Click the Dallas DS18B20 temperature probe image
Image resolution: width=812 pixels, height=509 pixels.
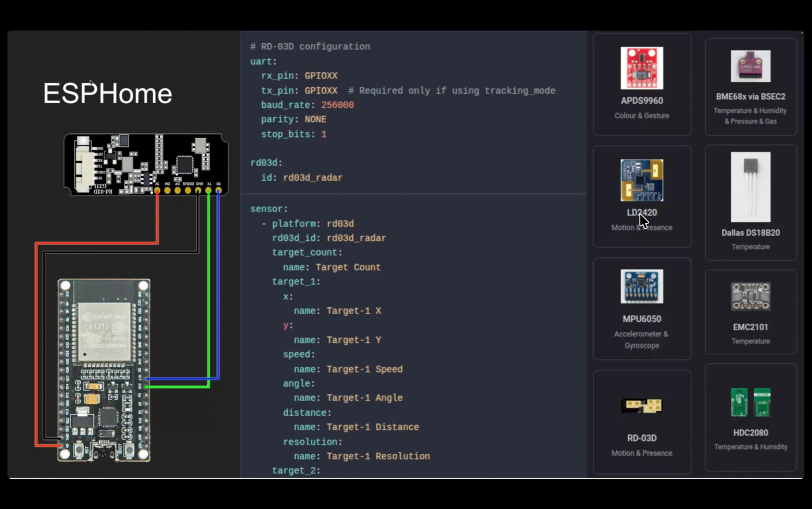[x=751, y=187]
